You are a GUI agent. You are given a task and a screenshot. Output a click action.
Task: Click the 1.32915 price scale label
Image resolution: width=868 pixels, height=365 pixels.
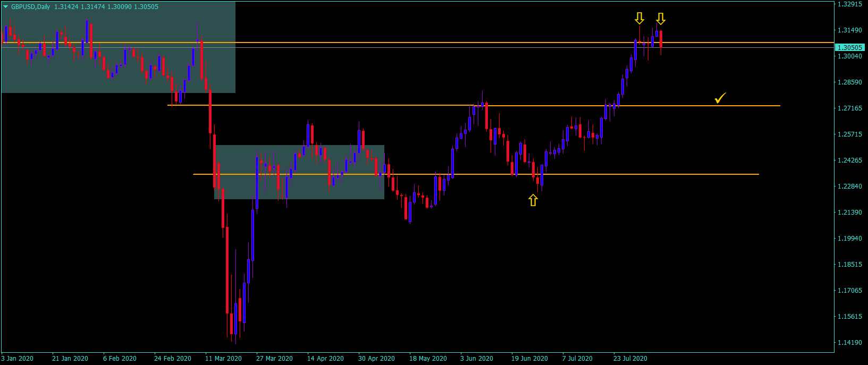coord(849,4)
